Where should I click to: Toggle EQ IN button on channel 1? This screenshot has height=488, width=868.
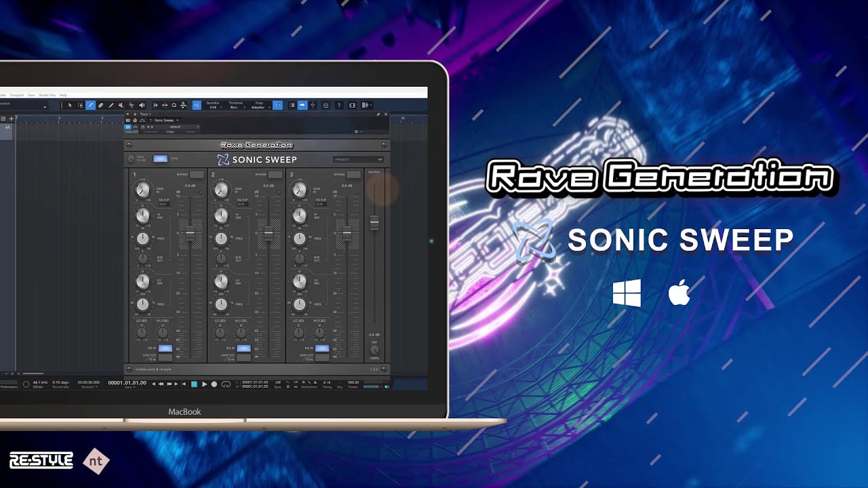165,348
